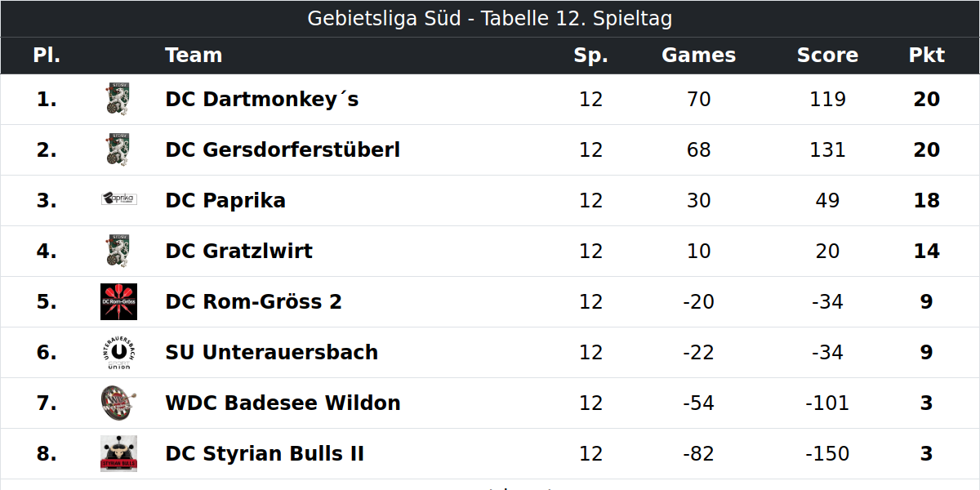980x490 pixels.
Task: Click the Sp. column header
Action: (x=590, y=56)
